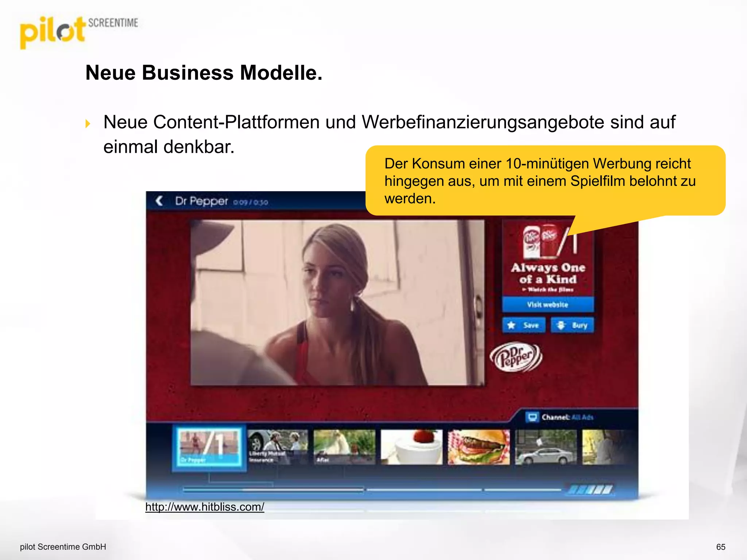
Task: Click the Neue Business Modelle heading
Action: coord(204,73)
